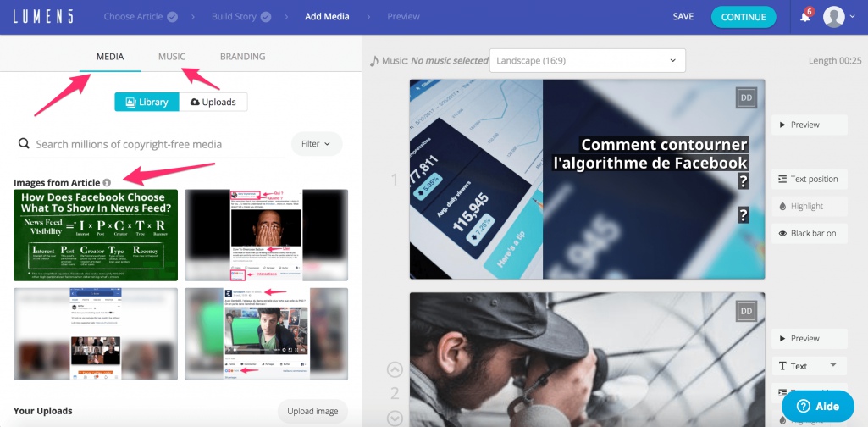This screenshot has height=427, width=868.
Task: Click the DD badge on slide 1
Action: click(746, 98)
